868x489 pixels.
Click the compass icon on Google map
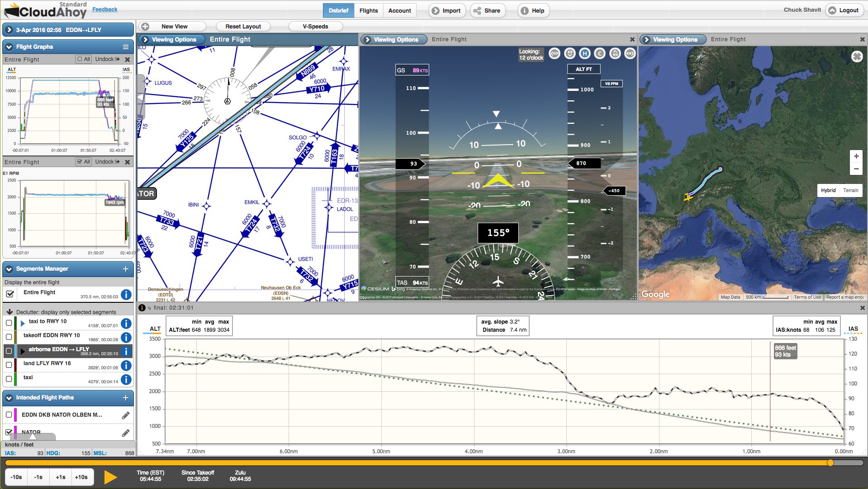(x=857, y=56)
